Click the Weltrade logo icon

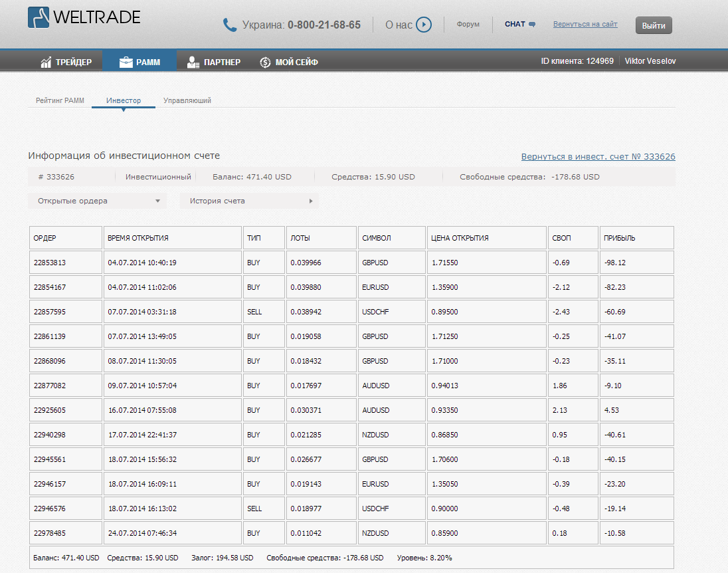(39, 17)
